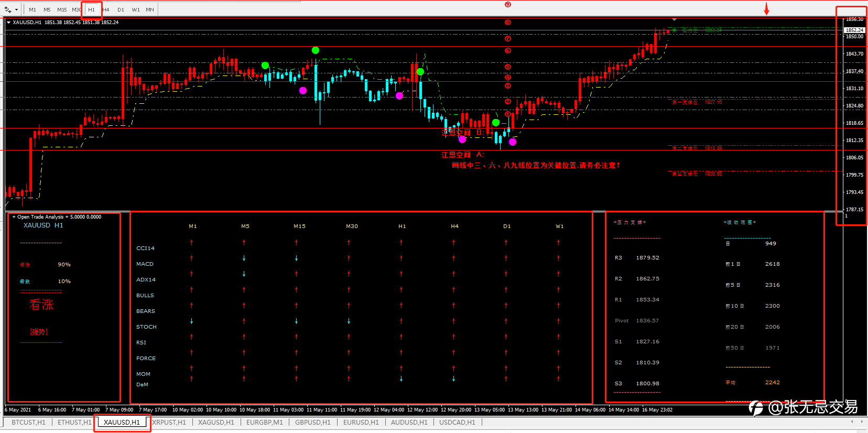The height and width of the screenshot is (433, 868).
Task: Switch chart to W1 weekly timeframe
Action: [136, 9]
